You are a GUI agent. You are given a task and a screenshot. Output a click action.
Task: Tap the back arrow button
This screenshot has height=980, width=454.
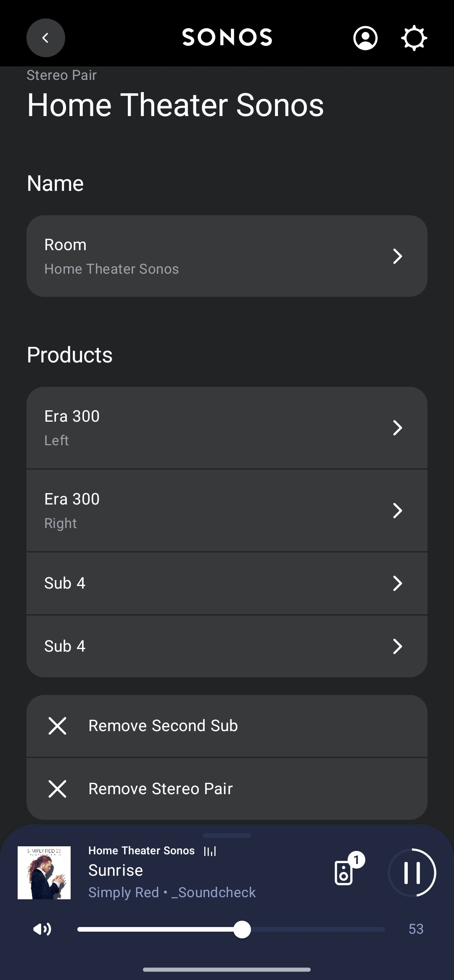coord(45,38)
